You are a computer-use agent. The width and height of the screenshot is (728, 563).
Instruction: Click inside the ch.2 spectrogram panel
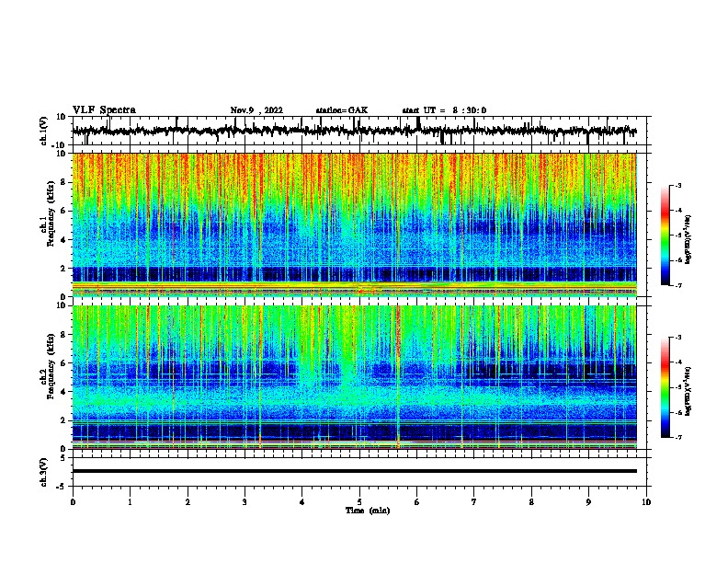354,377
